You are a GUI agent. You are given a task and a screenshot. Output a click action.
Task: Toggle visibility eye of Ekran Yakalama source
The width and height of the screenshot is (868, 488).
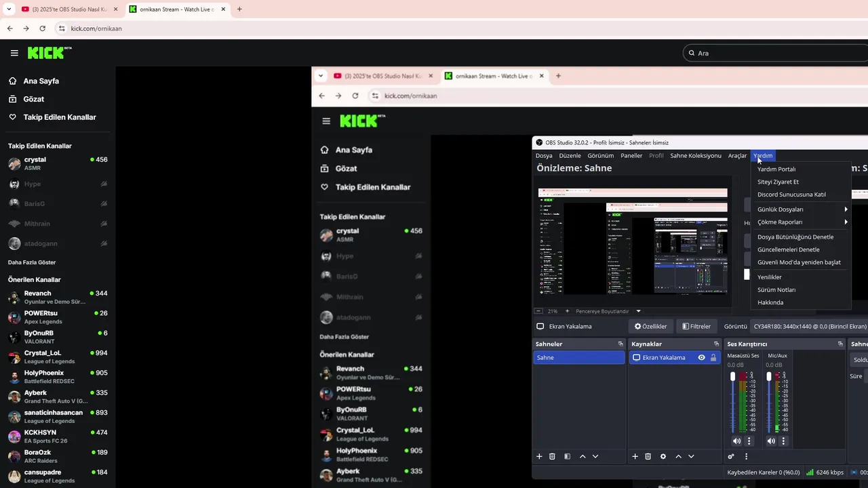pos(701,357)
